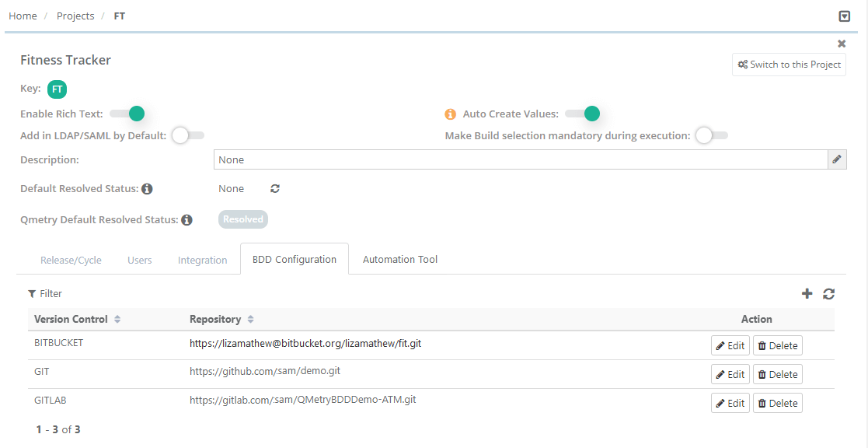This screenshot has height=448, width=868.
Task: Click into the Description field
Action: 521,159
